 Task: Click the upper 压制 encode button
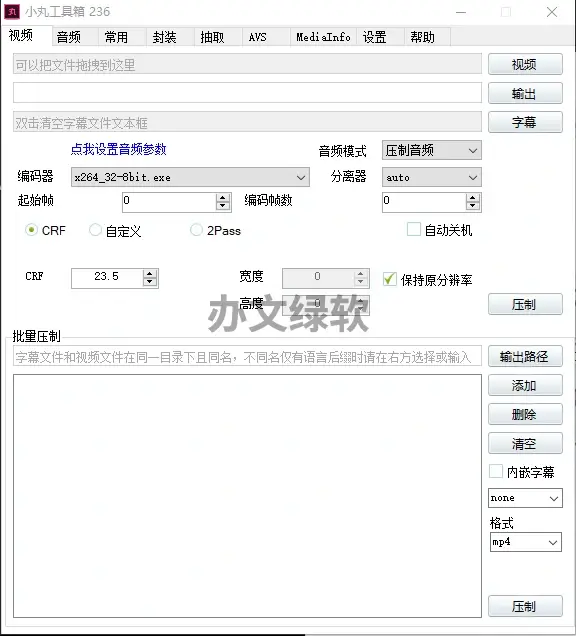[x=525, y=304]
